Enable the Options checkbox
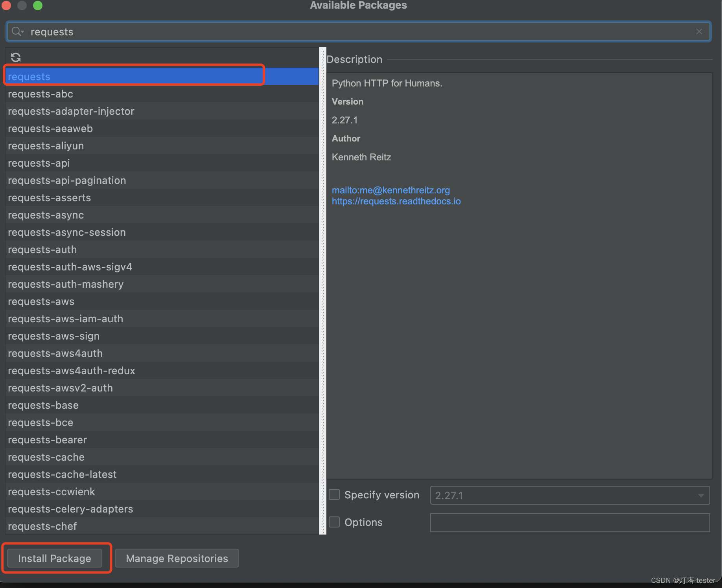 pos(334,522)
